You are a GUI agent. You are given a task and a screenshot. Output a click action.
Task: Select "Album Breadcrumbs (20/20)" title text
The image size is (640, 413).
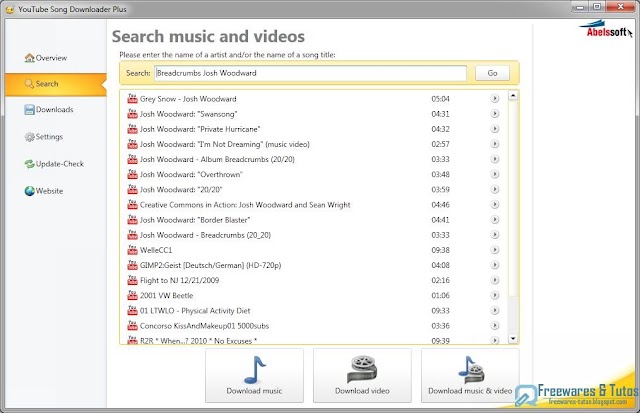217,159
